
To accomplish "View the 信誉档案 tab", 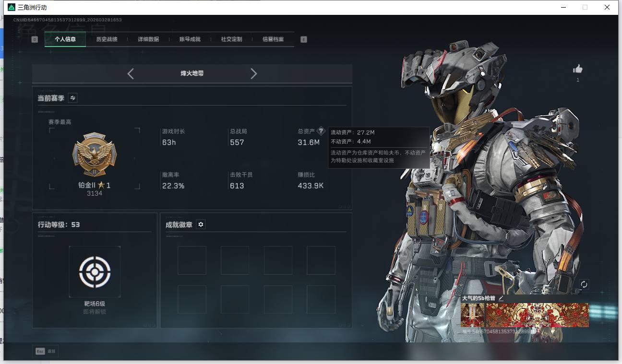I will pos(273,39).
